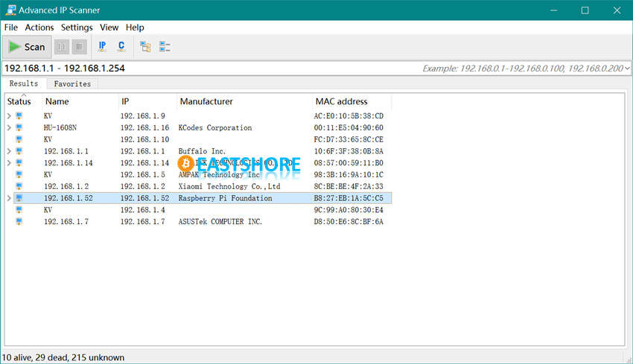Select MAC address FC:D7:33:65:8C:CE
Viewport: 633px width, 364px height.
click(x=349, y=139)
